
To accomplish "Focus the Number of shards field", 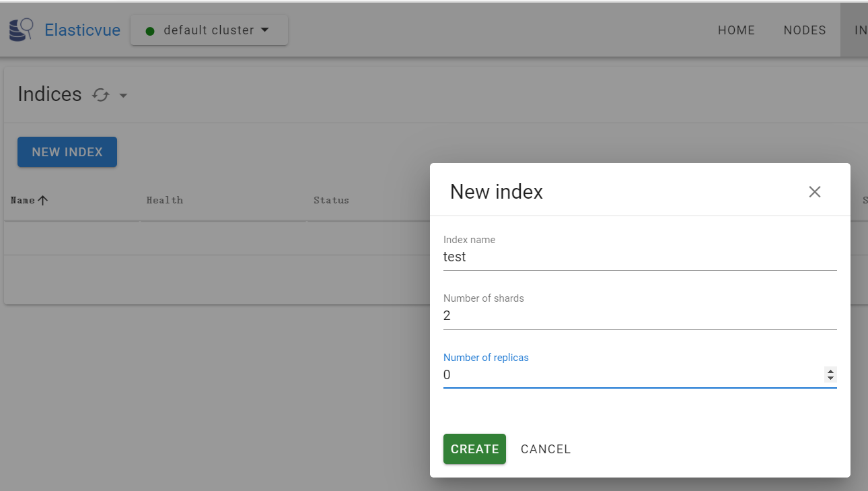I will pos(640,315).
